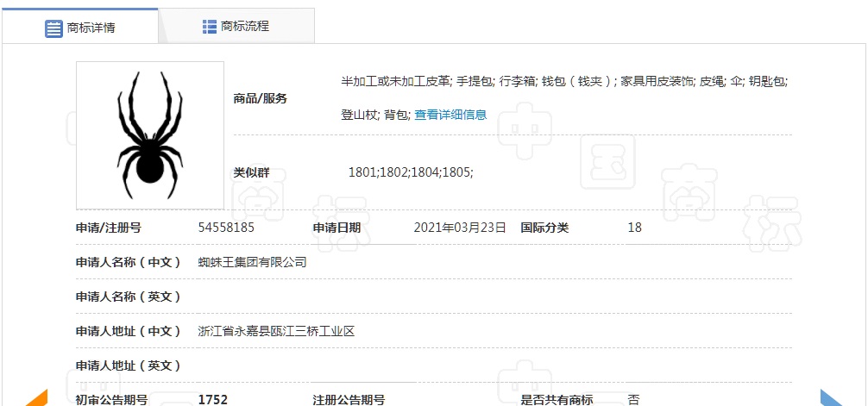Go to next record with blue arrow
This screenshot has width=868, height=406.
pos(830,398)
